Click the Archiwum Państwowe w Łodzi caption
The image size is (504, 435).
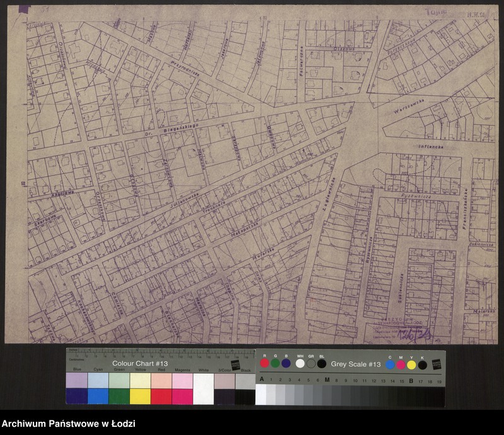click(69, 424)
